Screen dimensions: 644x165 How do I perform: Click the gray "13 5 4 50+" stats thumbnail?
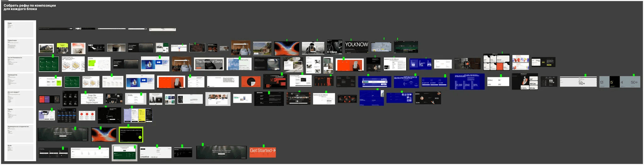(619, 82)
